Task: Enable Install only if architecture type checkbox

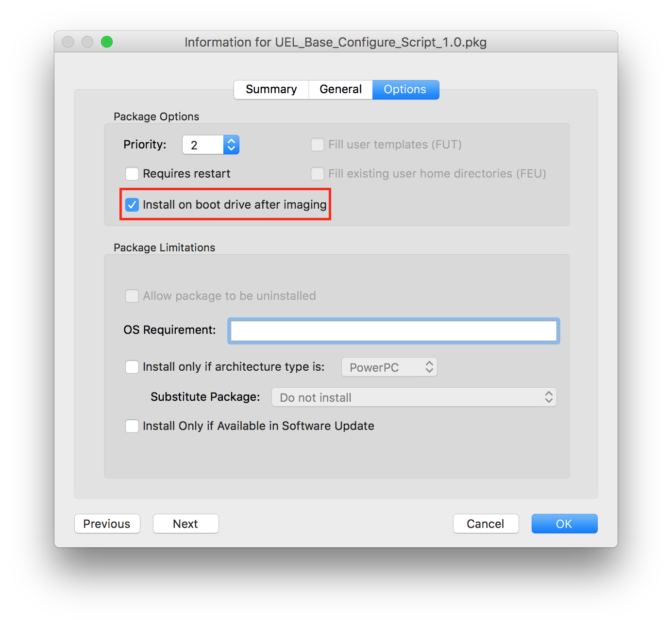Action: (x=132, y=367)
